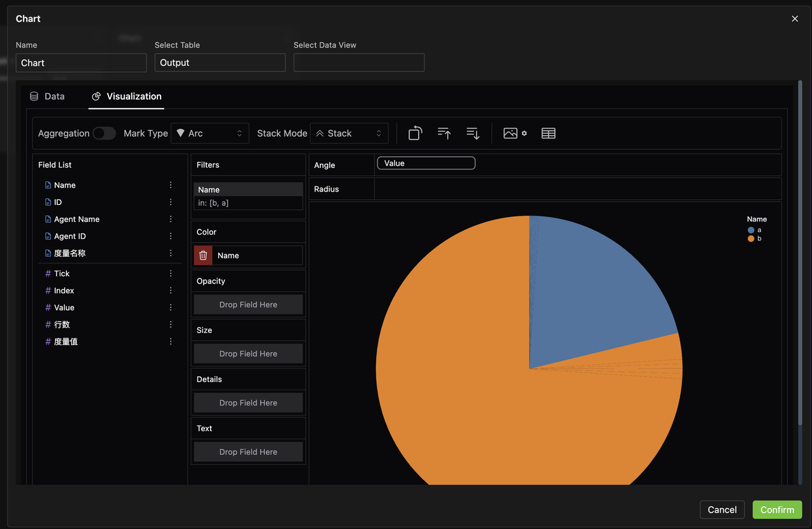Click the transpose axes icon
The width and height of the screenshot is (812, 529).
(415, 133)
